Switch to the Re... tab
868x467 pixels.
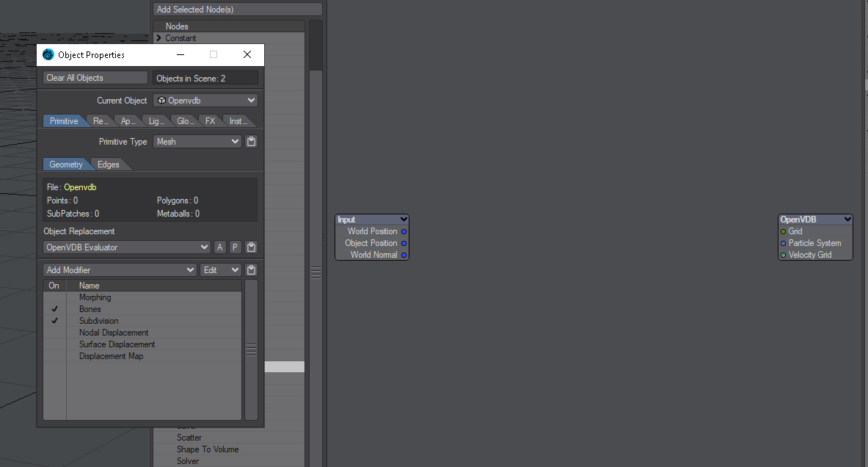coord(101,120)
